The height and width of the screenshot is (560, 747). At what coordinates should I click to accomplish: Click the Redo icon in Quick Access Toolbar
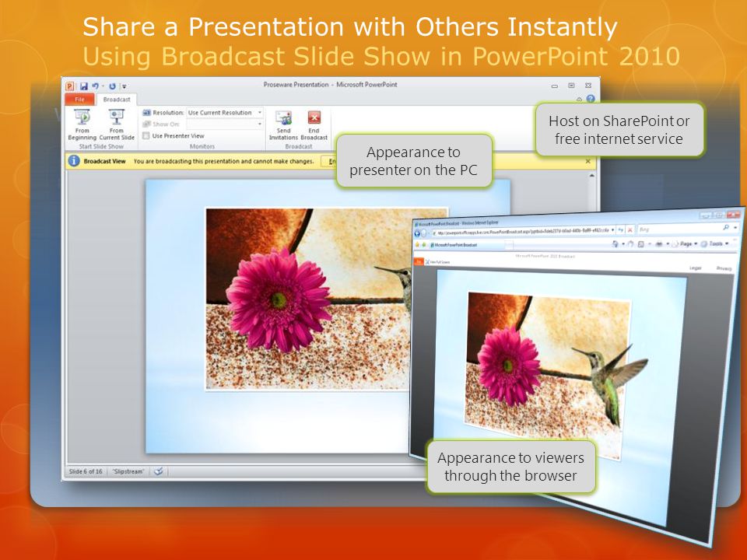click(x=112, y=86)
